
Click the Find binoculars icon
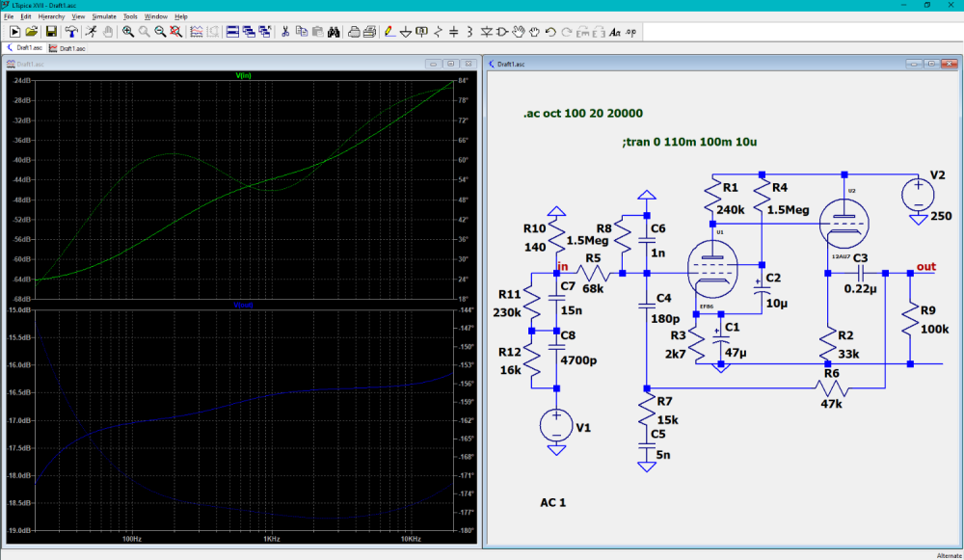[x=334, y=32]
